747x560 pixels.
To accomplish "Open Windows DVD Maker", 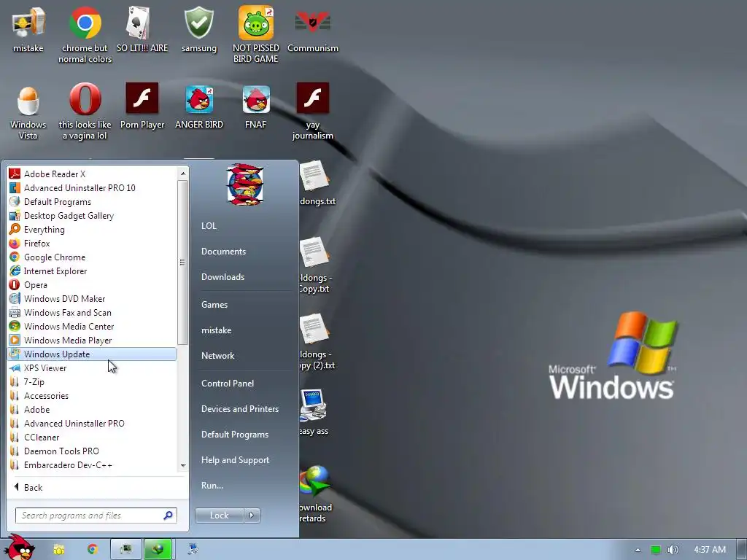I will pyautogui.click(x=92, y=298).
